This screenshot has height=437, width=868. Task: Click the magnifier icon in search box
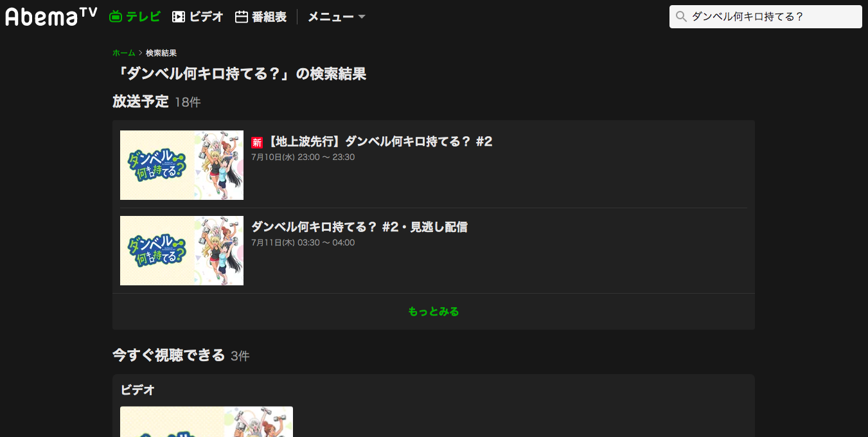(x=682, y=17)
